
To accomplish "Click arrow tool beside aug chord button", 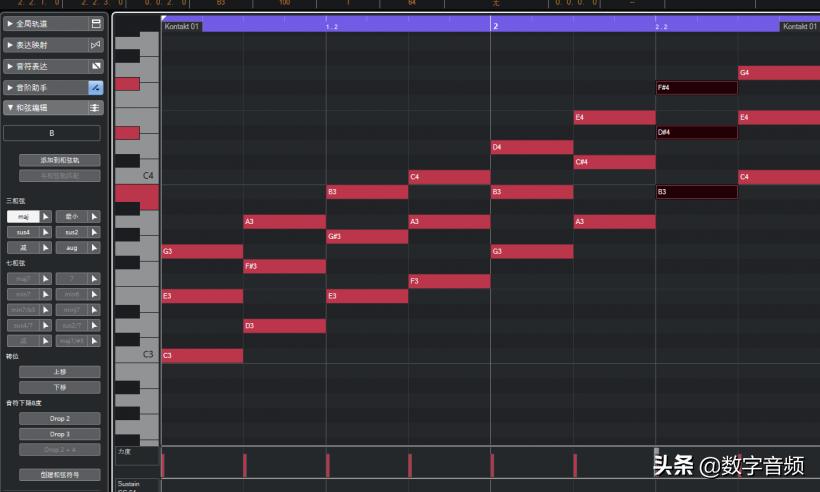I will (94, 248).
